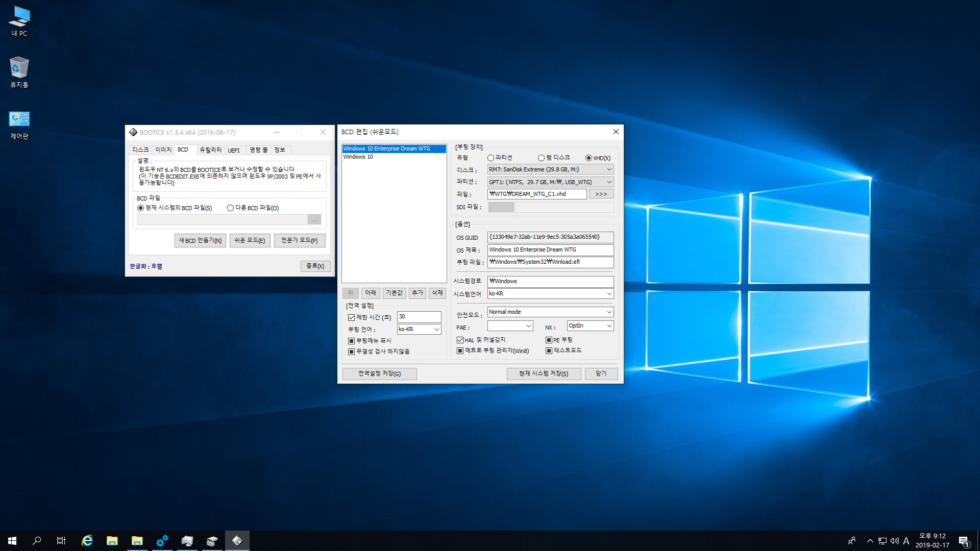The width and height of the screenshot is (980, 551).
Task: Open the 제어판 control panel icon
Action: click(x=19, y=124)
